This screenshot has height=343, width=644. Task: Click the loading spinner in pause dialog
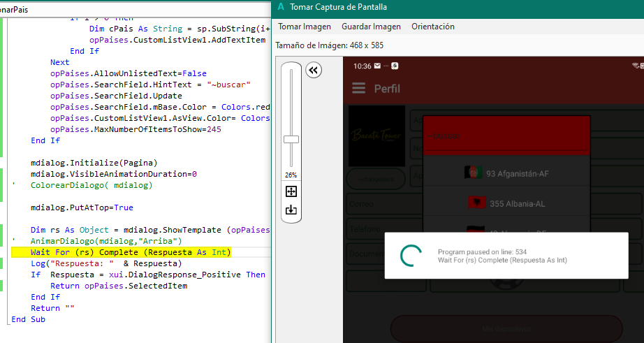[411, 256]
